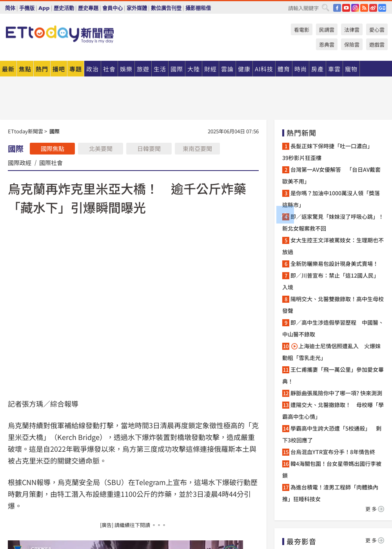Screen dimensions: 392x549
Task: Open the 體育 navigation item
Action: pos(284,69)
